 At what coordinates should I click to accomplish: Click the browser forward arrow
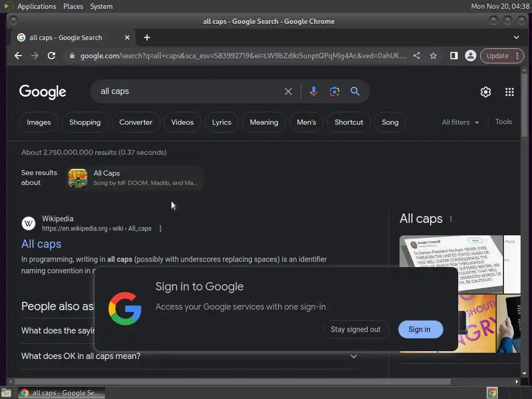(x=35, y=56)
